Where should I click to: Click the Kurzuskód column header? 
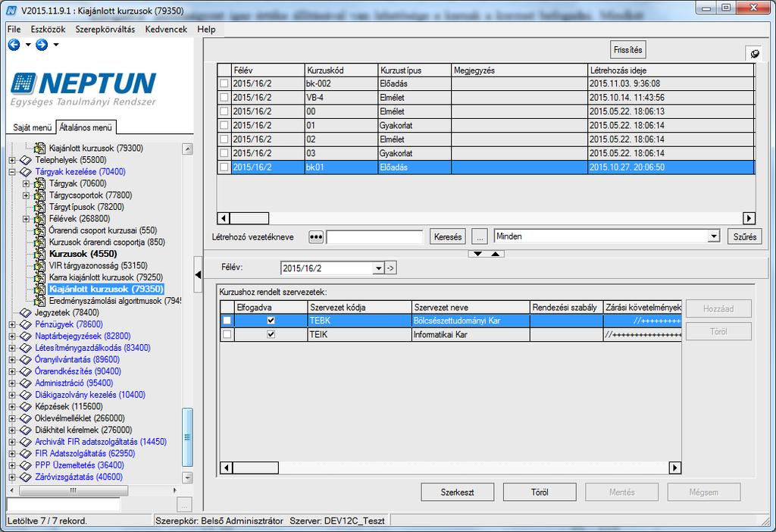pos(342,70)
